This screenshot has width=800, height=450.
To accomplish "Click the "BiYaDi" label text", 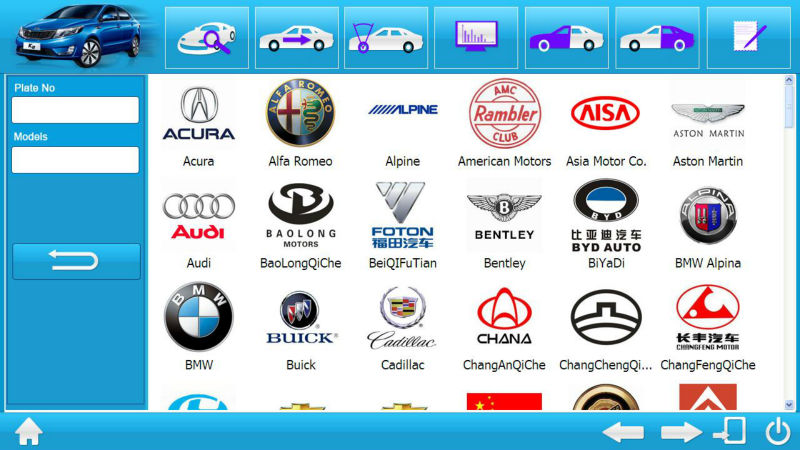I will 606,263.
